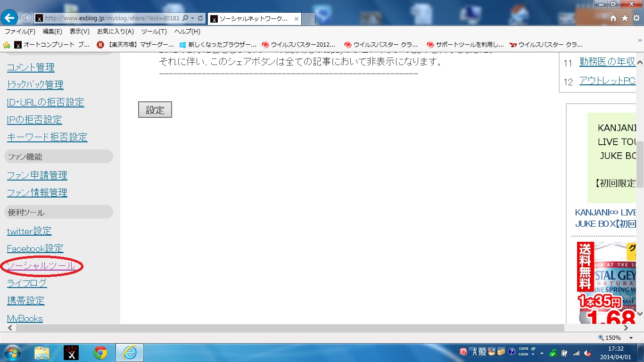Image resolution: width=644 pixels, height=362 pixels.
Task: Open File Explorer from the taskbar
Action: click(42, 353)
